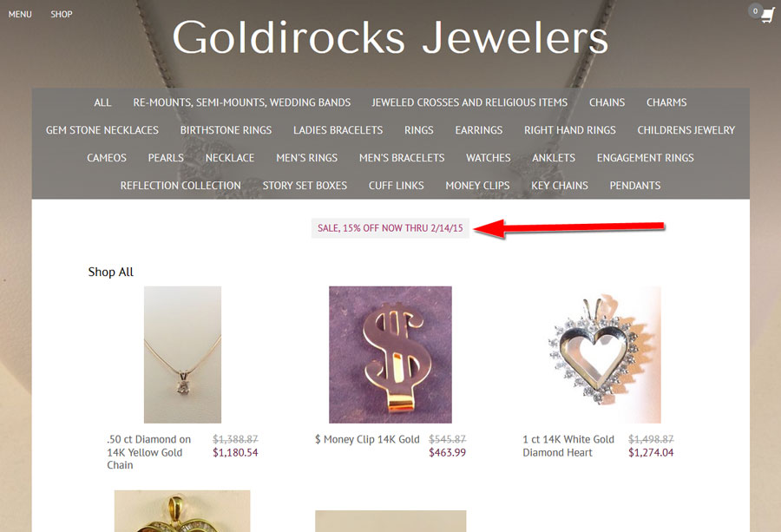Go to ENGAGEMENT RINGS category
This screenshot has width=781, height=532.
click(645, 158)
